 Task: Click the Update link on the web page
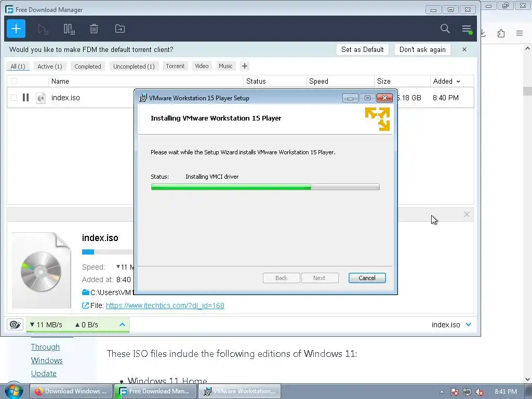pyautogui.click(x=44, y=373)
